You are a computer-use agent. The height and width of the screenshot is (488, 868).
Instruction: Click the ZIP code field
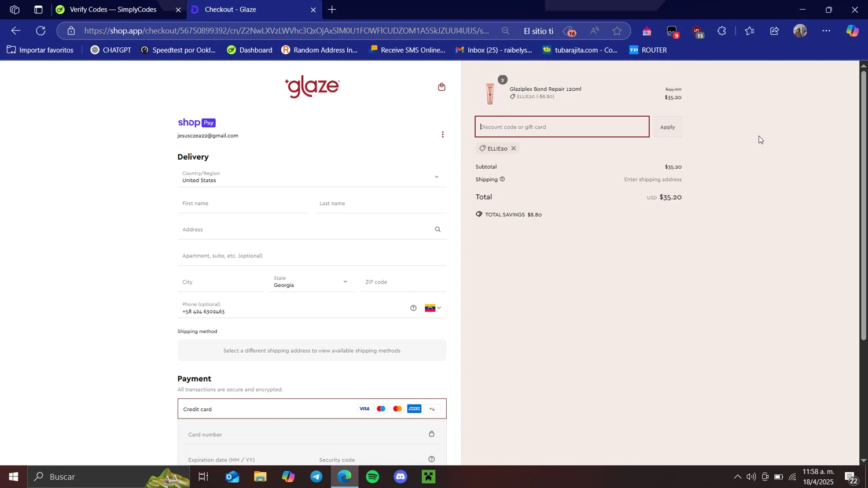point(403,282)
